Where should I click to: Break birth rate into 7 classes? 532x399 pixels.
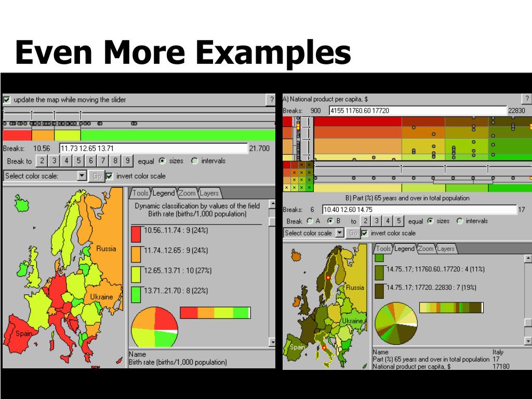coord(103,161)
